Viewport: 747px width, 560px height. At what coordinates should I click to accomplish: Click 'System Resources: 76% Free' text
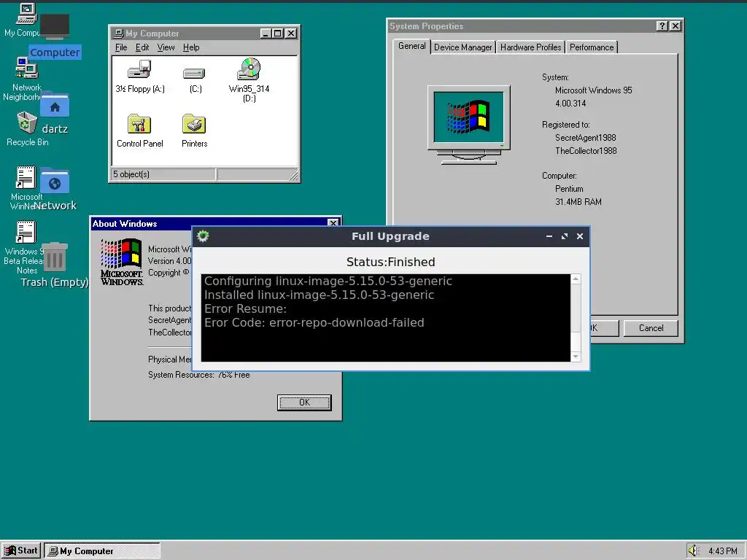pyautogui.click(x=198, y=375)
